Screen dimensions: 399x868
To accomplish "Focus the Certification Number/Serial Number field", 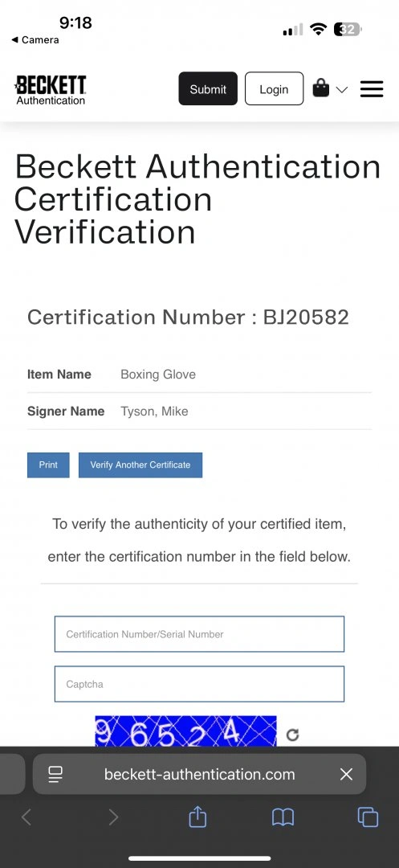I will pyautogui.click(x=199, y=634).
